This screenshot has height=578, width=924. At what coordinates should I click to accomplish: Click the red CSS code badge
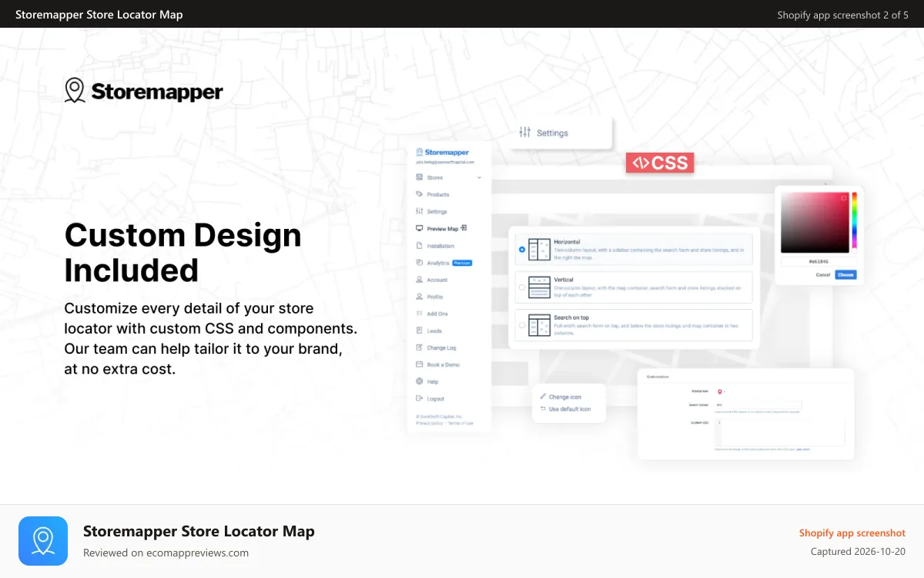[x=660, y=163]
